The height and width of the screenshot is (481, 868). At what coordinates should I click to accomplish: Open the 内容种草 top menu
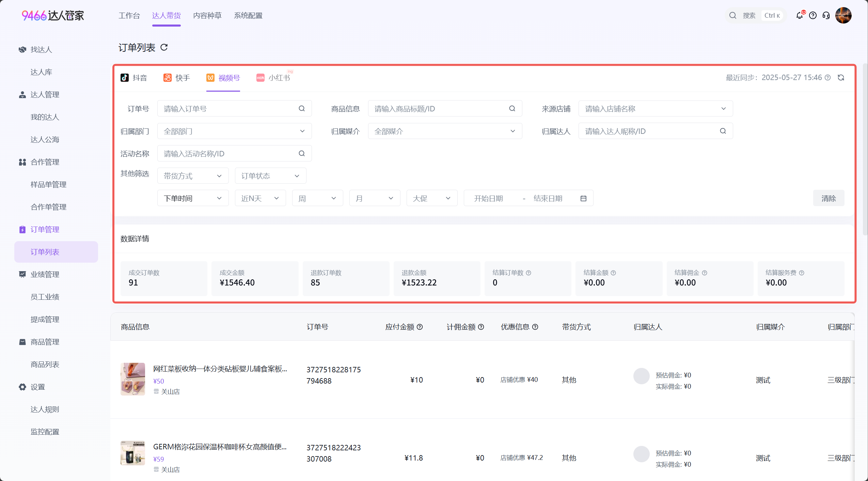tap(207, 16)
